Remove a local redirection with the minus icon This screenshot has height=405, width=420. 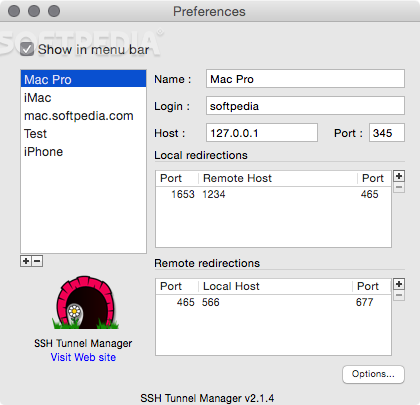tap(399, 187)
